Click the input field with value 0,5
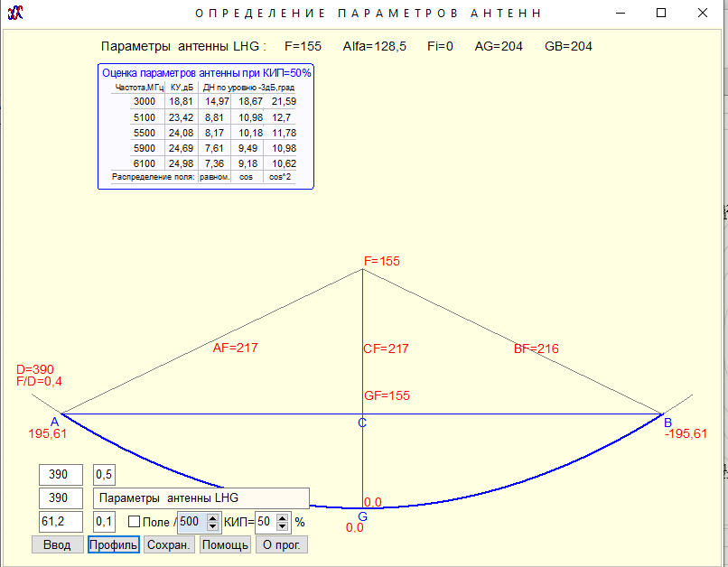This screenshot has height=567, width=728. point(105,475)
